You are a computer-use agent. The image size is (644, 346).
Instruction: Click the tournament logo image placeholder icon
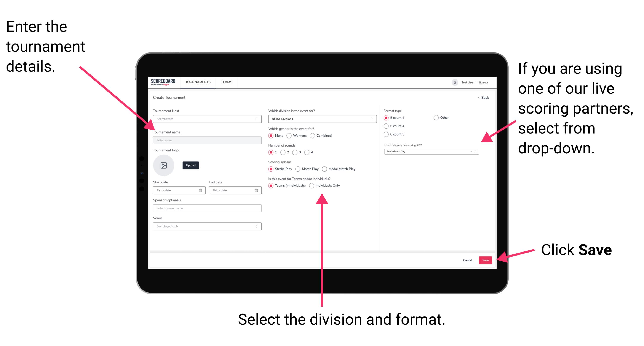pyautogui.click(x=164, y=165)
